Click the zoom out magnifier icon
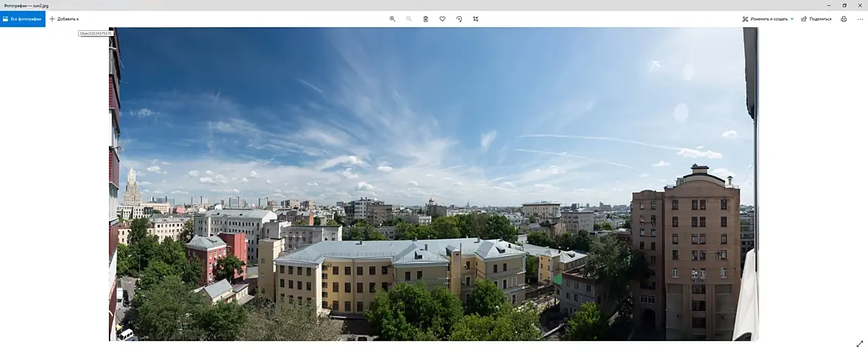The image size is (868, 352). tap(409, 19)
